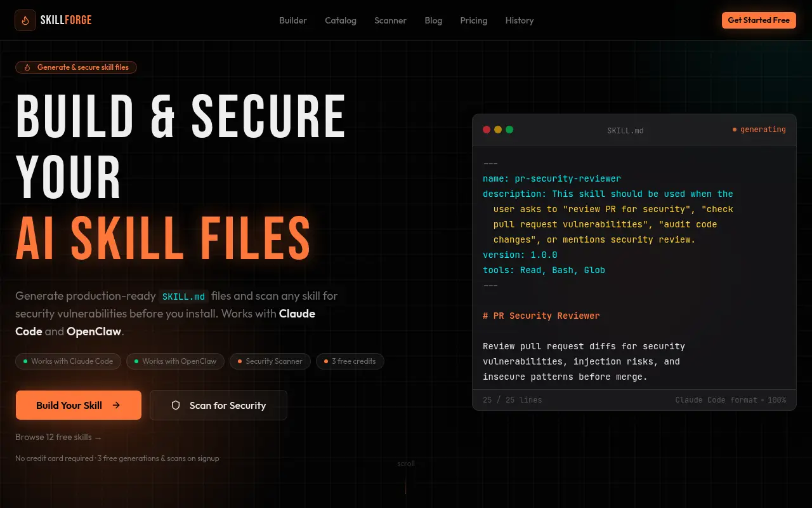Click the orange generating status indicator
The width and height of the screenshot is (812, 508).
pos(759,130)
